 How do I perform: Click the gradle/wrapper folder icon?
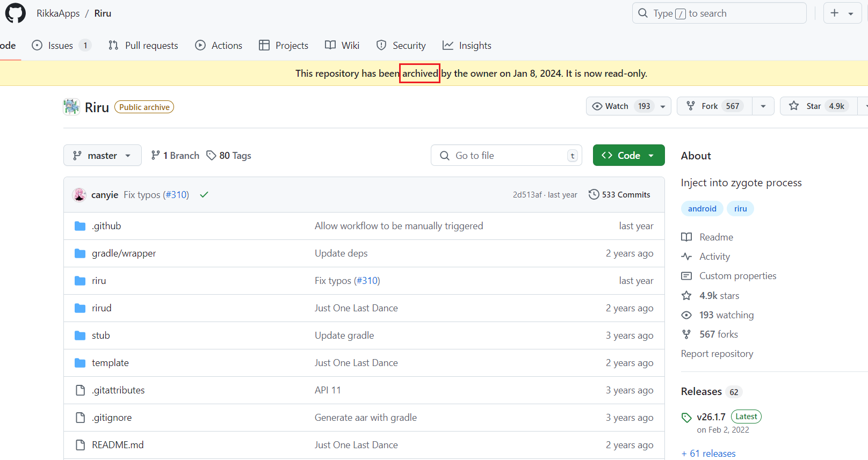click(80, 253)
